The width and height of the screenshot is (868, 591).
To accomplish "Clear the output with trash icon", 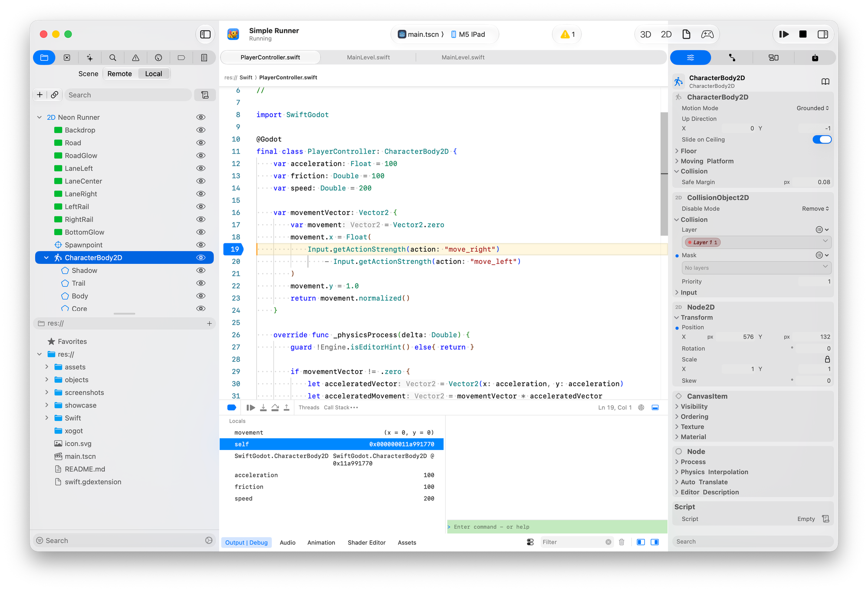I will coord(621,542).
